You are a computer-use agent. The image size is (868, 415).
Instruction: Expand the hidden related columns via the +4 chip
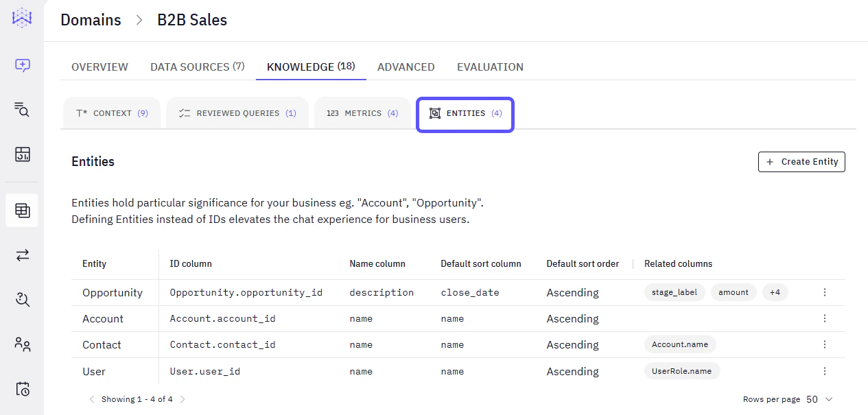tap(775, 292)
